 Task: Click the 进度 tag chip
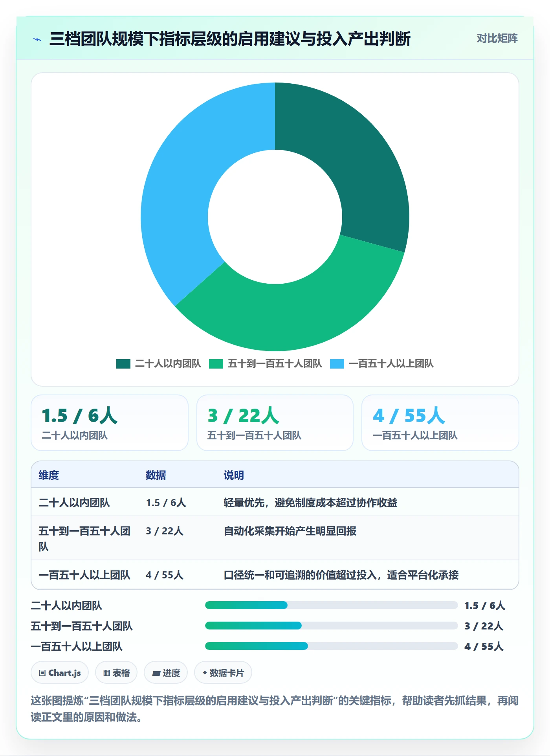[x=166, y=673]
